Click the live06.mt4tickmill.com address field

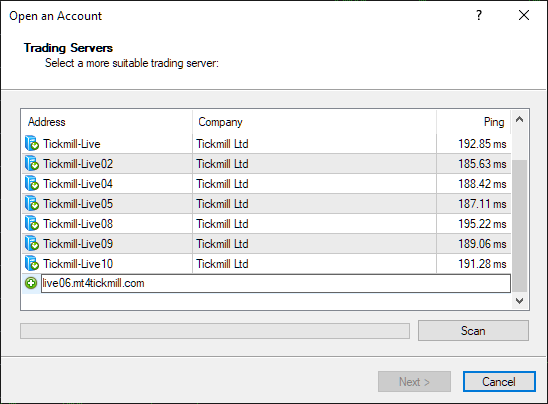(x=276, y=283)
